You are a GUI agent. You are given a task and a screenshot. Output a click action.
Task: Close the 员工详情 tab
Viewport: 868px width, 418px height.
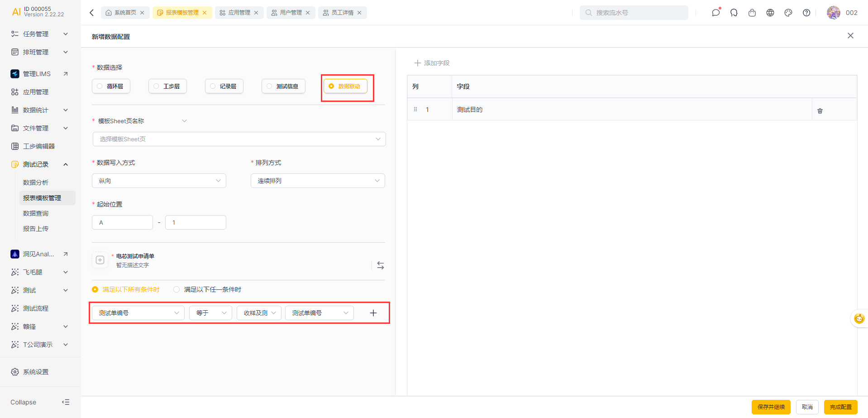pyautogui.click(x=359, y=13)
